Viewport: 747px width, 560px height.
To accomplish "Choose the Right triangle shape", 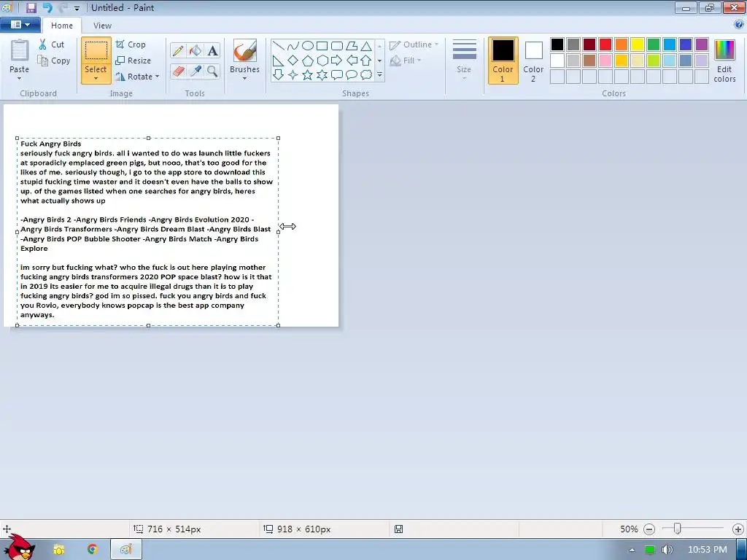I will [279, 61].
